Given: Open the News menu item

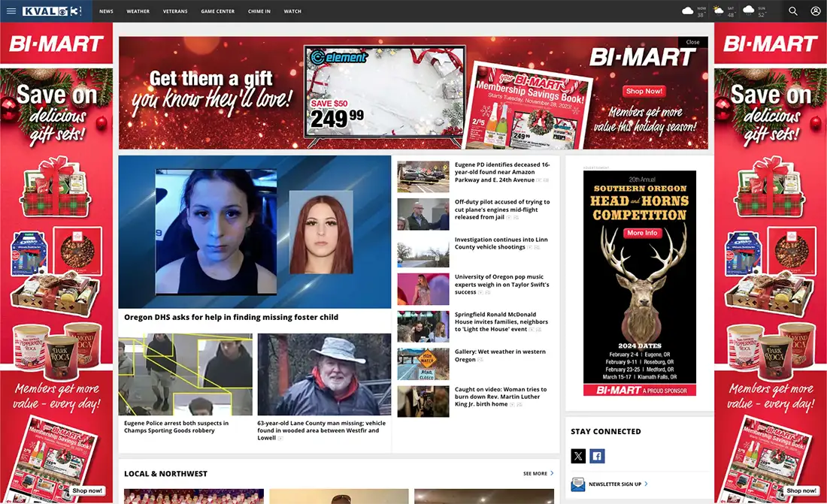Looking at the screenshot, I should tap(106, 11).
